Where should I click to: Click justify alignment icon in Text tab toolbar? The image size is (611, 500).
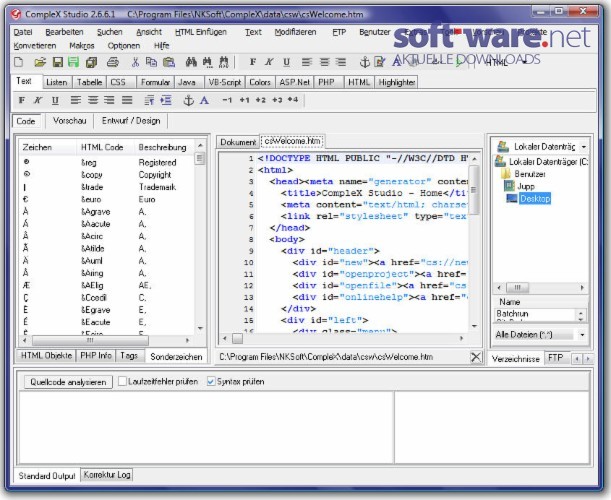click(127, 100)
